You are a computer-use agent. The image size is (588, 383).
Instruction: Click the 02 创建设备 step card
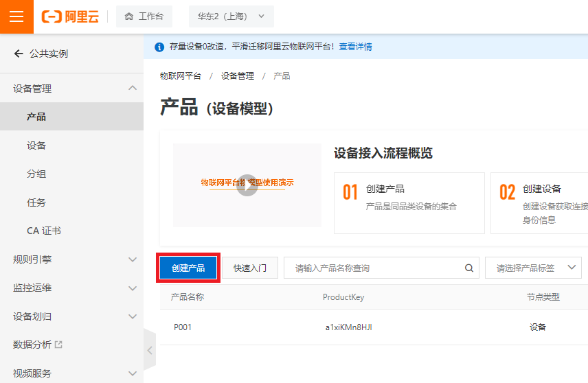[x=539, y=203]
